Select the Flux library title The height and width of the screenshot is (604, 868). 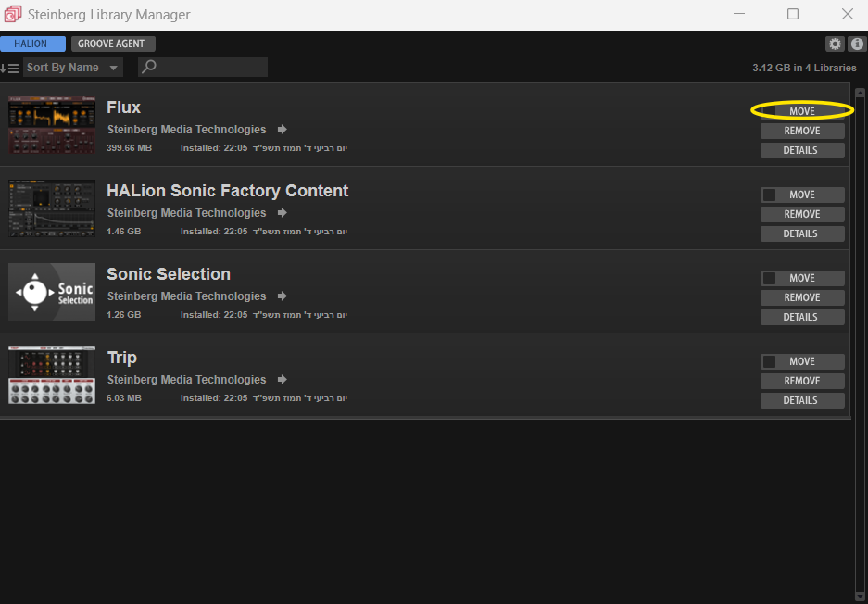click(x=123, y=107)
